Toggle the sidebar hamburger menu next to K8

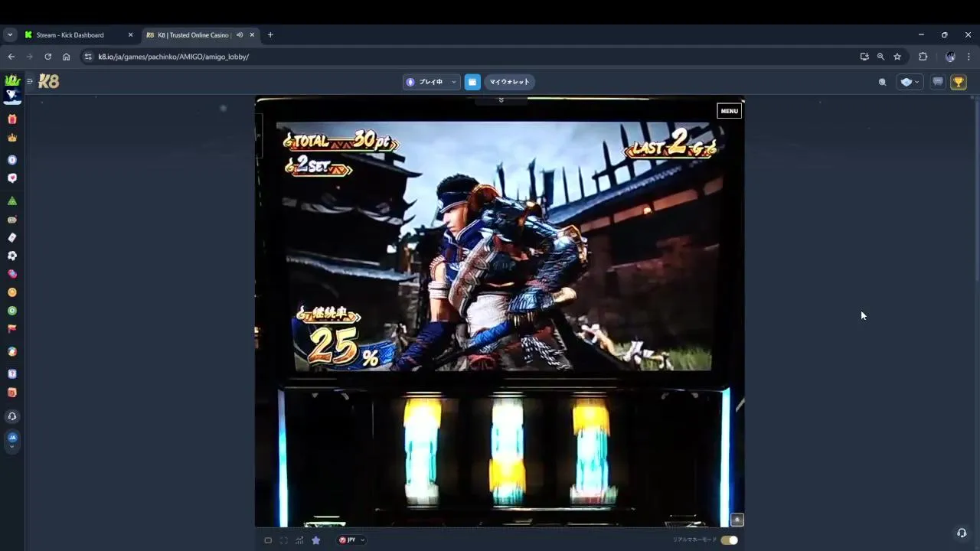click(30, 81)
